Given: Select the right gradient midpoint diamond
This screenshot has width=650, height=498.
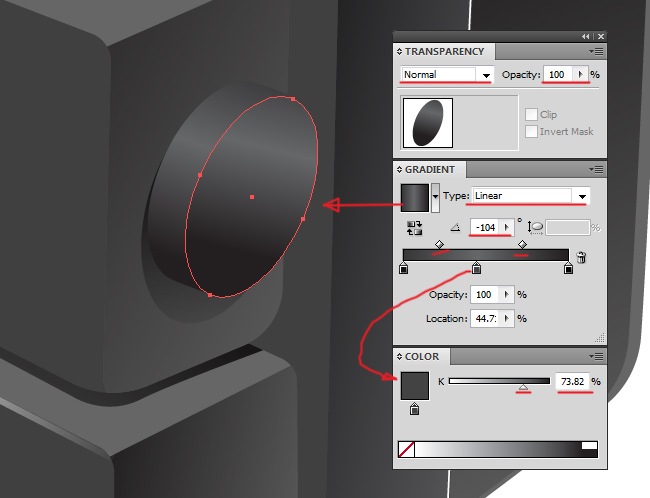Looking at the screenshot, I should (522, 244).
